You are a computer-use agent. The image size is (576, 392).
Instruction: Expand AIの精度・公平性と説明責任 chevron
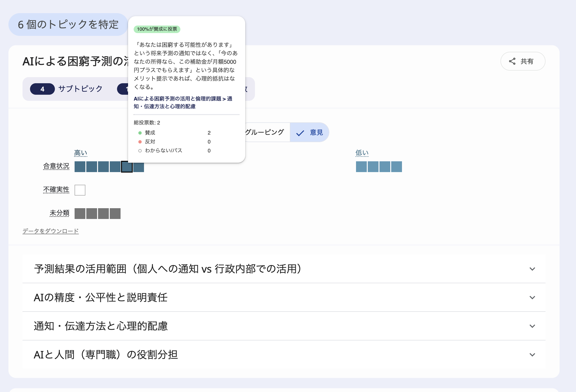(x=532, y=297)
